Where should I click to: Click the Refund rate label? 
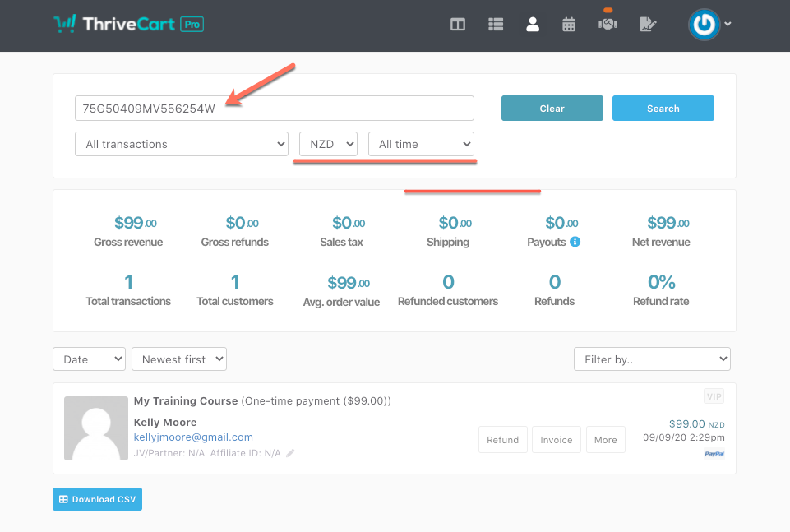[x=661, y=301]
